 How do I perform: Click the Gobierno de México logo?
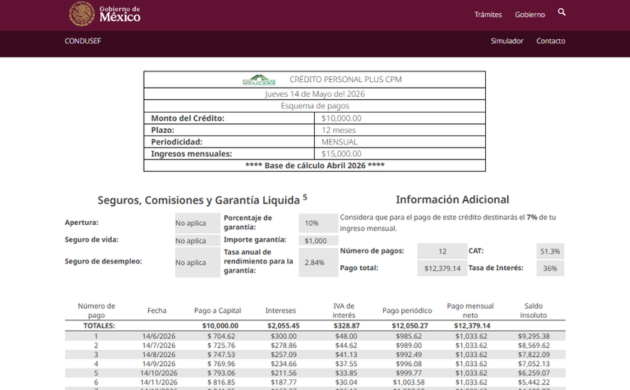click(x=104, y=14)
